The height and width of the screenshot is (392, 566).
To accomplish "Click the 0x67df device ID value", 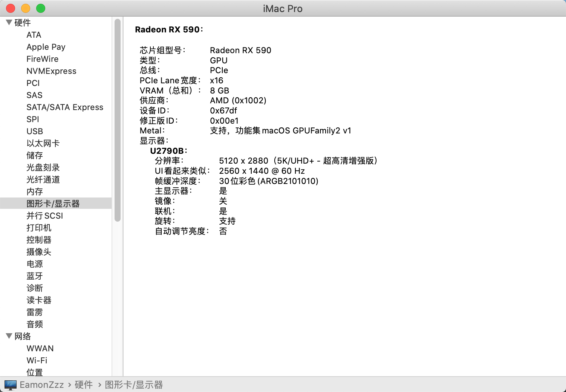I will (223, 110).
